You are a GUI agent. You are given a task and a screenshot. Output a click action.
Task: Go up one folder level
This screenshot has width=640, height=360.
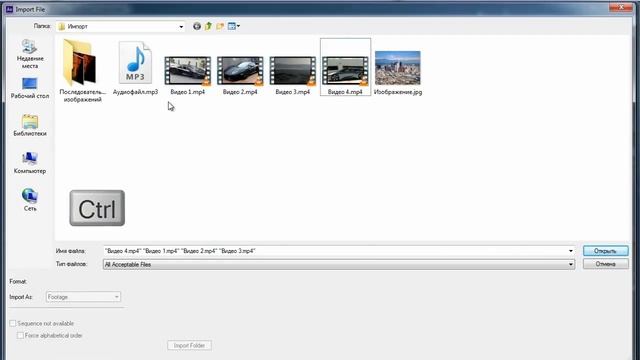209,26
